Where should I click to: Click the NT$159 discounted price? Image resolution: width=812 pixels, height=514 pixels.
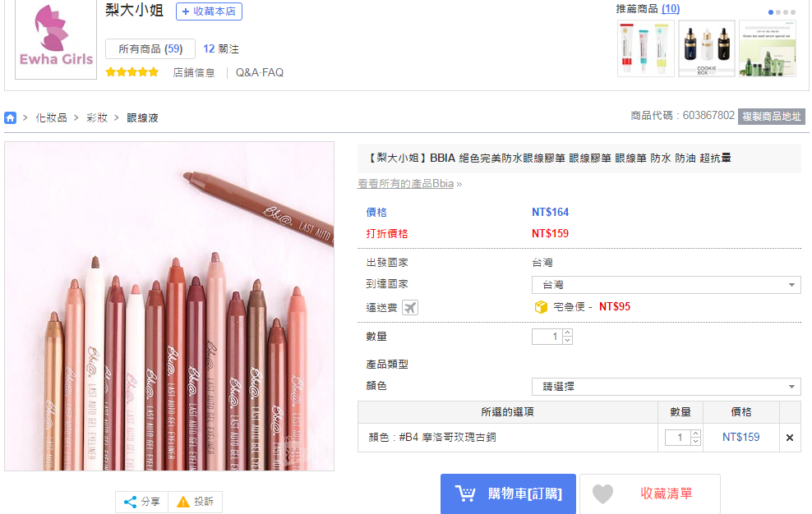pos(550,233)
